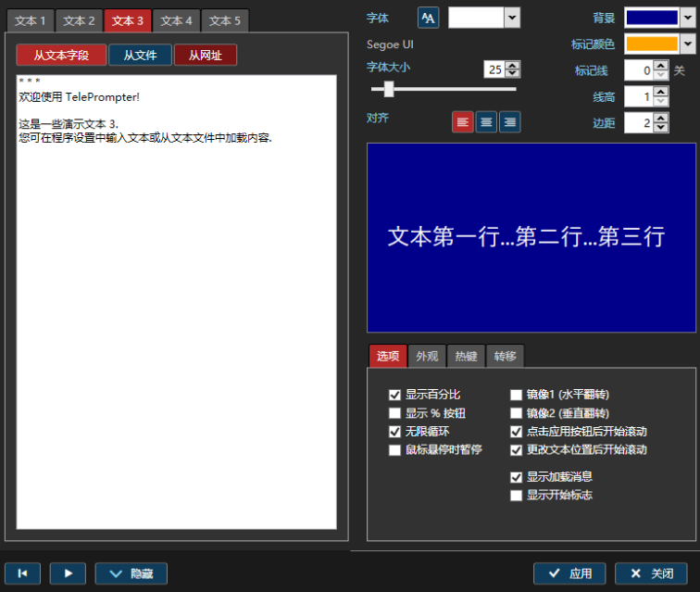This screenshot has height=592, width=700.
Task: Click the 线高 value field
Action: [639, 96]
